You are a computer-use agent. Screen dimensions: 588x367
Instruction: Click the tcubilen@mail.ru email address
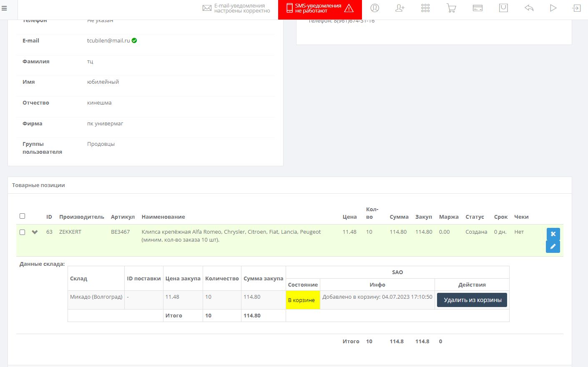(x=108, y=41)
